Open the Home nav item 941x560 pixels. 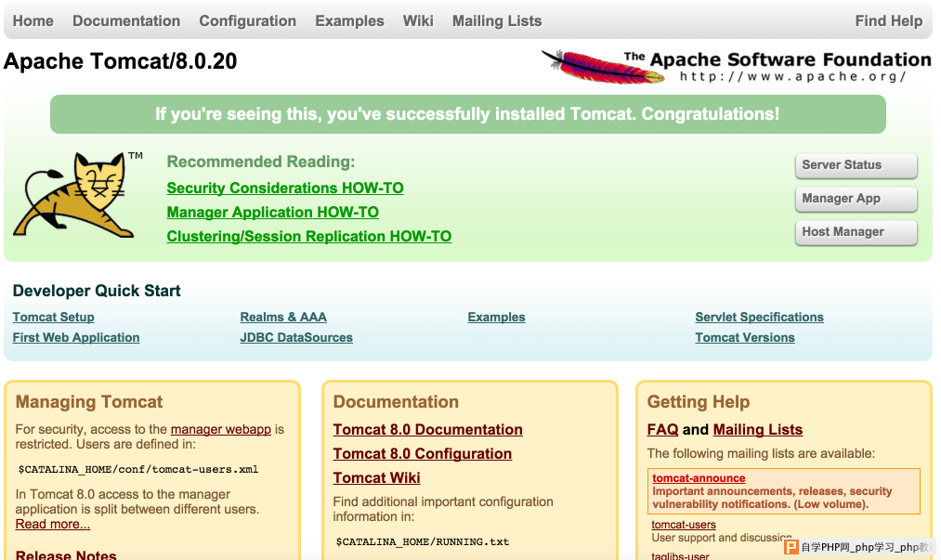33,21
